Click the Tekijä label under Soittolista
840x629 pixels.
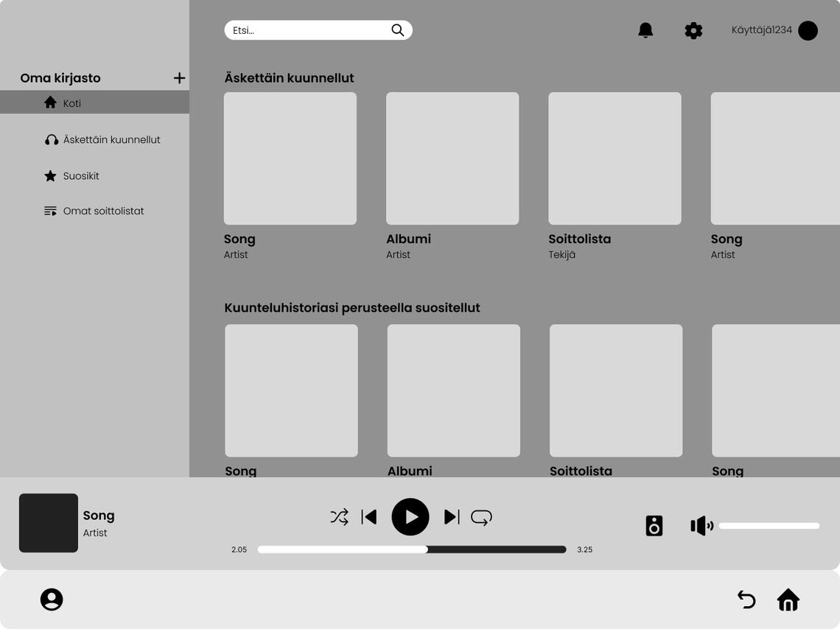pyautogui.click(x=562, y=255)
